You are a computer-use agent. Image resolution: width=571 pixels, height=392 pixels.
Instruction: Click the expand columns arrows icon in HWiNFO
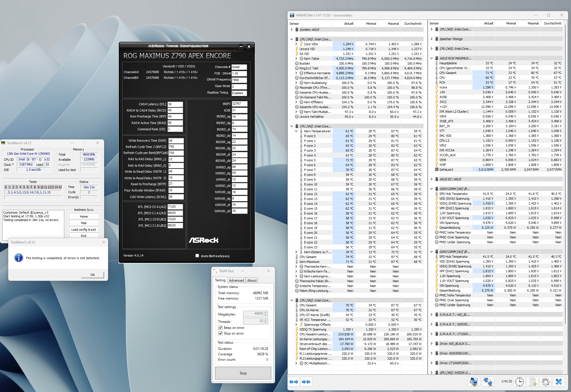294,382
